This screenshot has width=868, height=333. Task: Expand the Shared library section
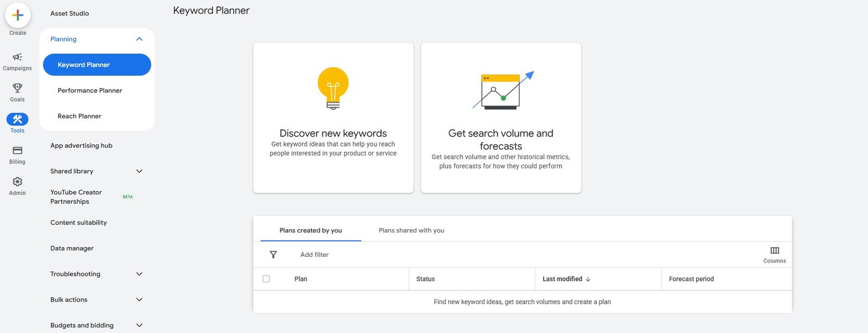pos(139,171)
